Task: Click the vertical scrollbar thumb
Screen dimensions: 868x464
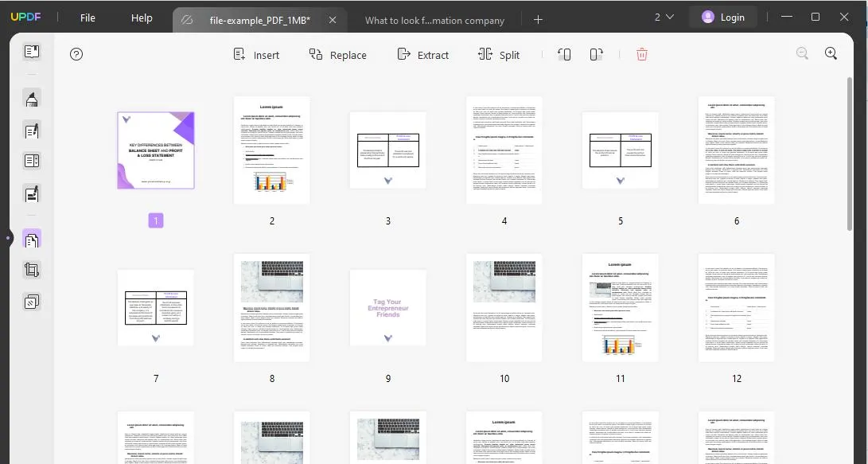Action: pos(850,154)
